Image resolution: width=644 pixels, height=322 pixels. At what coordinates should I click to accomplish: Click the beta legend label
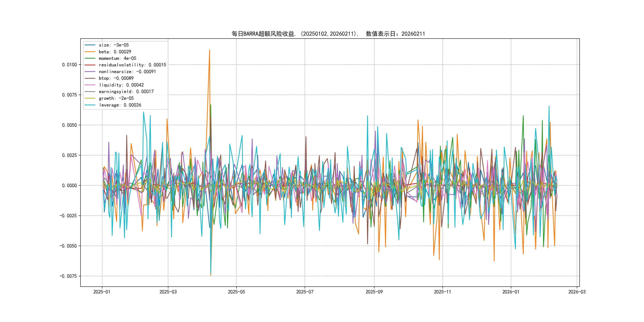[x=115, y=52]
